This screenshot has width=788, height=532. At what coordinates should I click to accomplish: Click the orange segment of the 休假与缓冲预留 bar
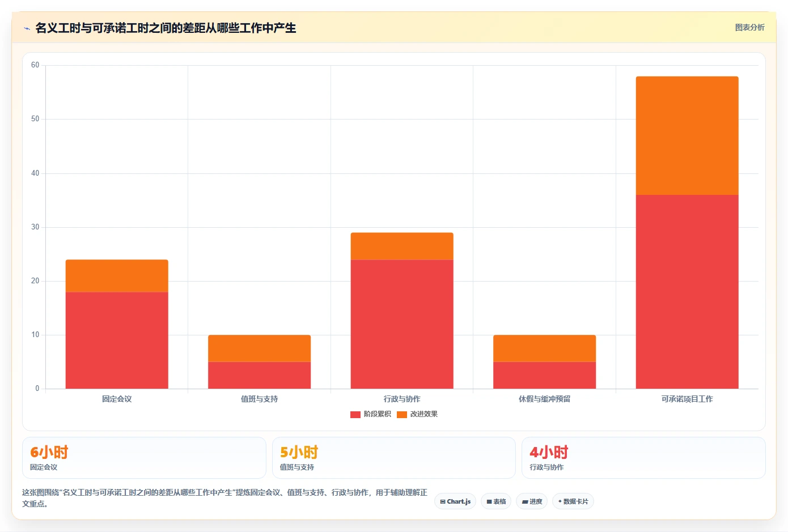tap(544, 348)
